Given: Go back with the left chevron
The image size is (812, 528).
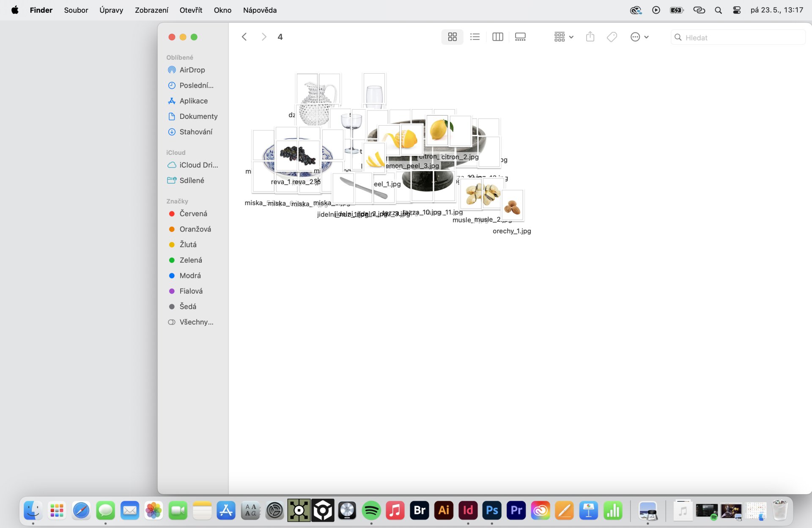Looking at the screenshot, I should pyautogui.click(x=244, y=37).
